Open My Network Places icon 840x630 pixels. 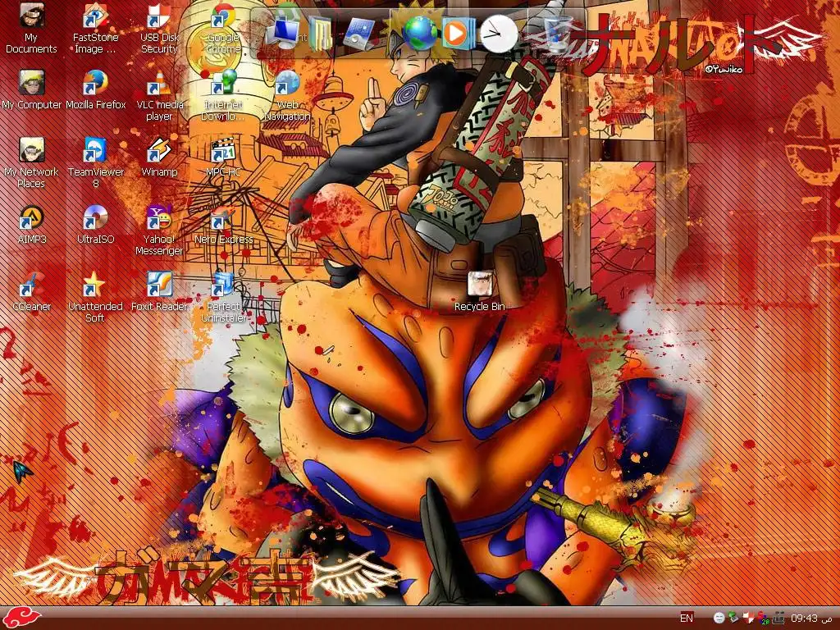(x=31, y=162)
